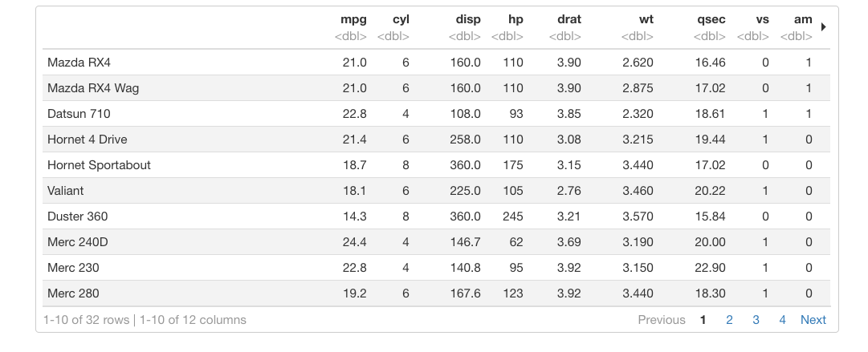Select the Hornet Sportabout row name
868x352 pixels.
pos(99,165)
